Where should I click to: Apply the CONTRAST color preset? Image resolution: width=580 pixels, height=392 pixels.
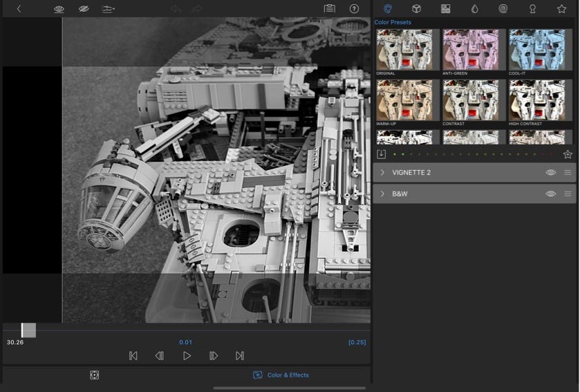474,100
